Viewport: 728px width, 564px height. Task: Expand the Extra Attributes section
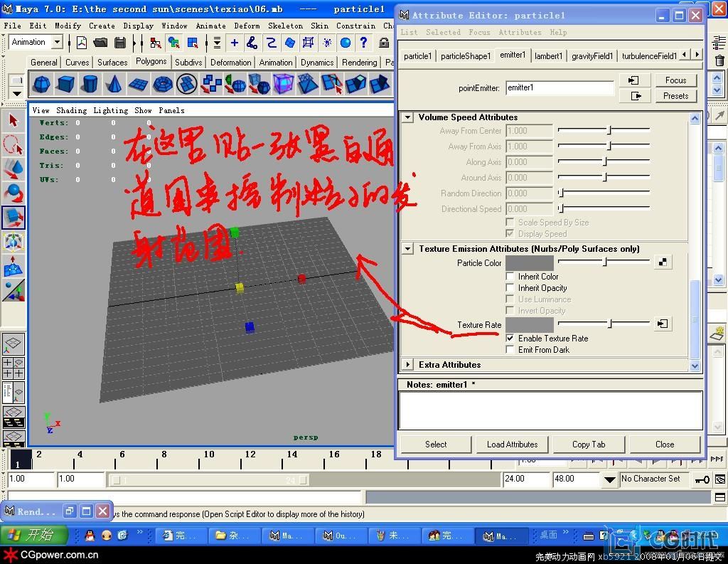pyautogui.click(x=407, y=365)
